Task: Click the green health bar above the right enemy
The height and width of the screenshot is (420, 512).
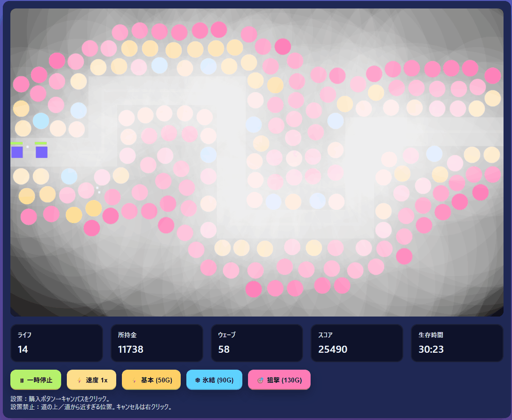Action: click(x=41, y=143)
